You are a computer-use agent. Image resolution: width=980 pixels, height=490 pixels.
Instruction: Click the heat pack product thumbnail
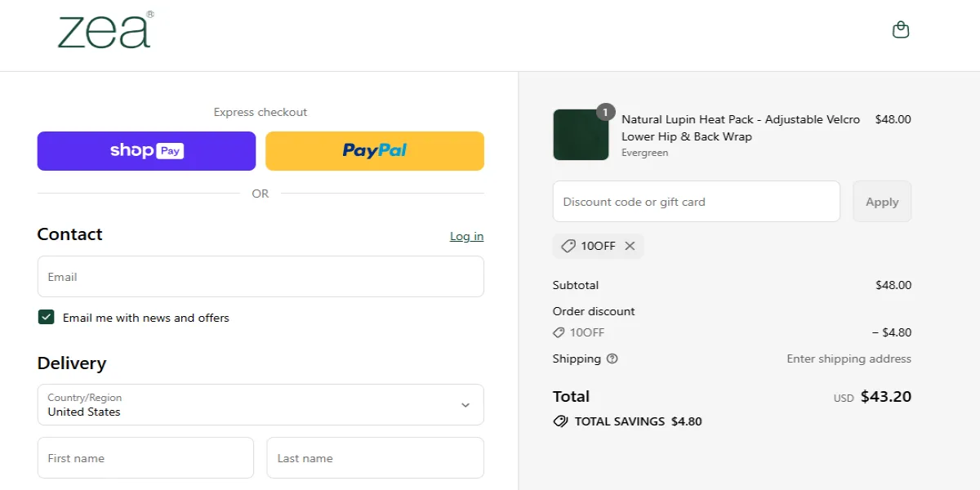point(580,135)
